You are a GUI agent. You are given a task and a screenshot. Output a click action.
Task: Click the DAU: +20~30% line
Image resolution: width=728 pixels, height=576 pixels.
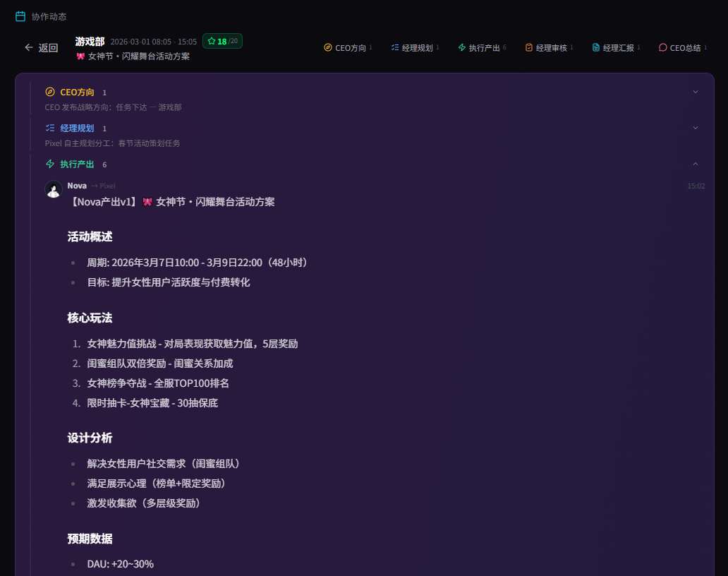click(x=121, y=564)
